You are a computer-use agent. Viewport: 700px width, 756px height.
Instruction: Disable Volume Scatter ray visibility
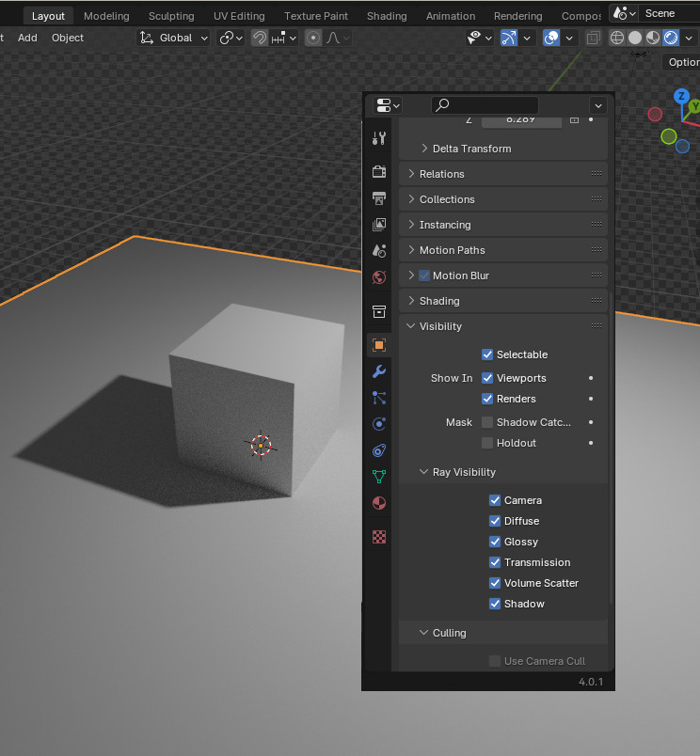[495, 583]
